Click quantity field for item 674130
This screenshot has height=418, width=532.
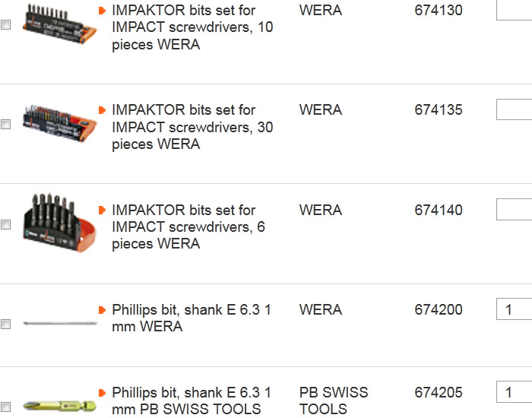tap(514, 11)
